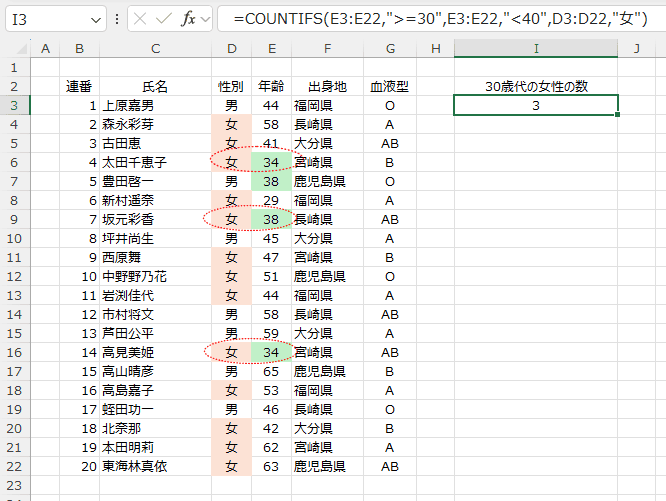The height and width of the screenshot is (501, 666).
Task: Select column A header
Action: coord(45,48)
